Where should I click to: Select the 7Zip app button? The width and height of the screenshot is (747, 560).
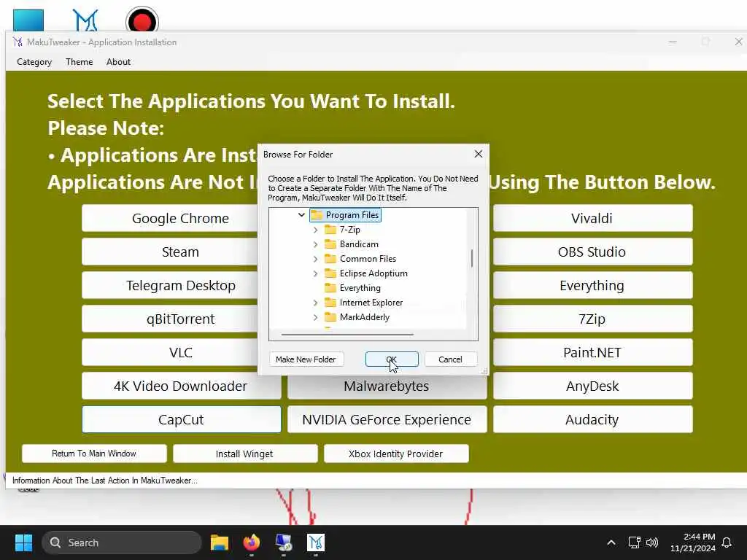592,319
